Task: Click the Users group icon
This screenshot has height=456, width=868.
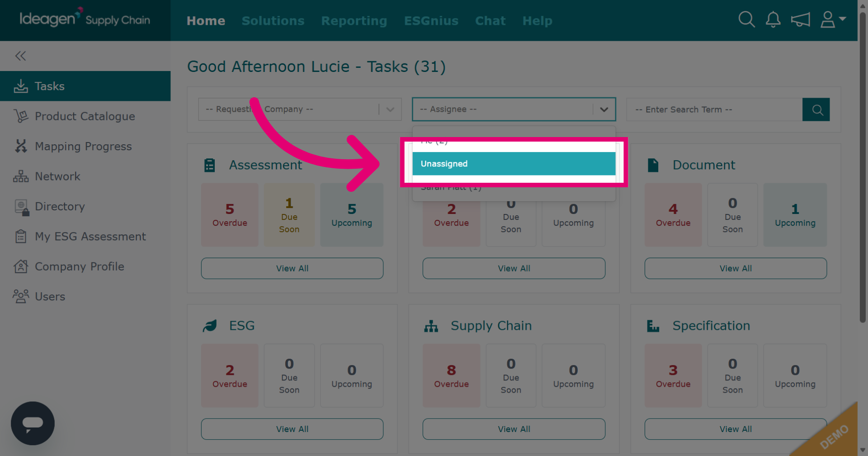Action: pos(21,296)
